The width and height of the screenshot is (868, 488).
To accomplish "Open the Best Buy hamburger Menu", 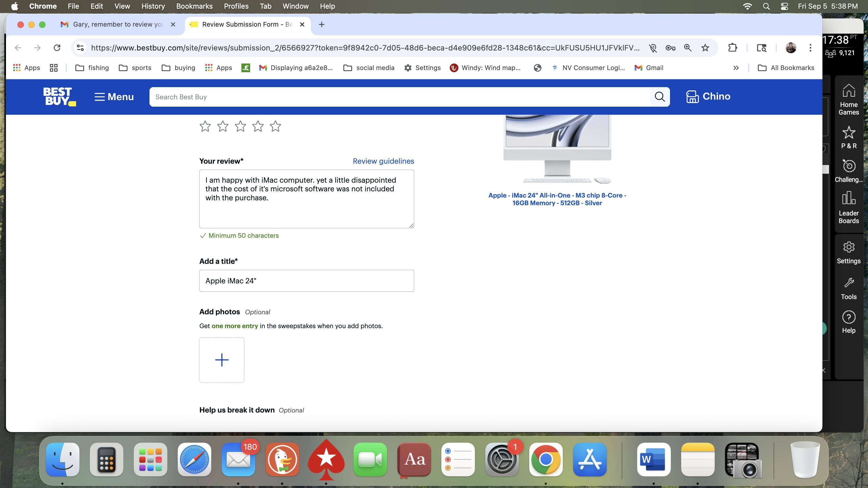I will click(114, 97).
